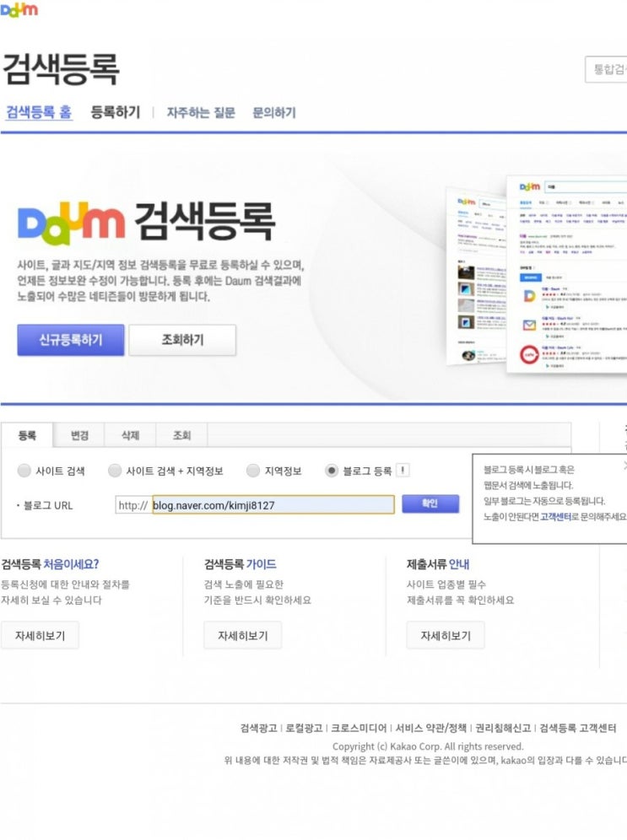Click the 블로그 URL input field

pyautogui.click(x=273, y=504)
